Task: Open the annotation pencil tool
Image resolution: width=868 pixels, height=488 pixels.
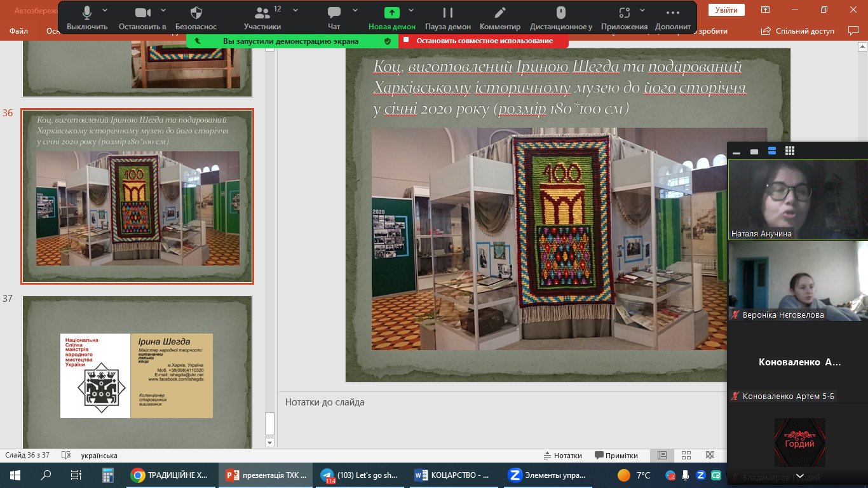Action: 500,18
